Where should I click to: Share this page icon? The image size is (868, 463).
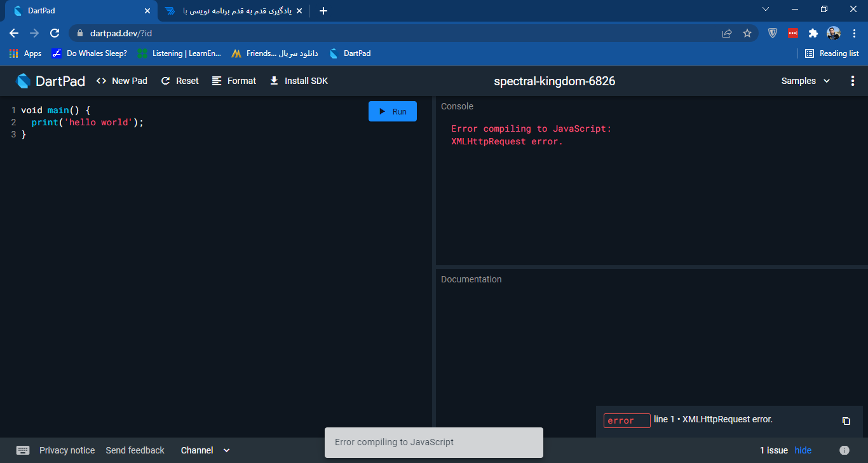click(727, 33)
